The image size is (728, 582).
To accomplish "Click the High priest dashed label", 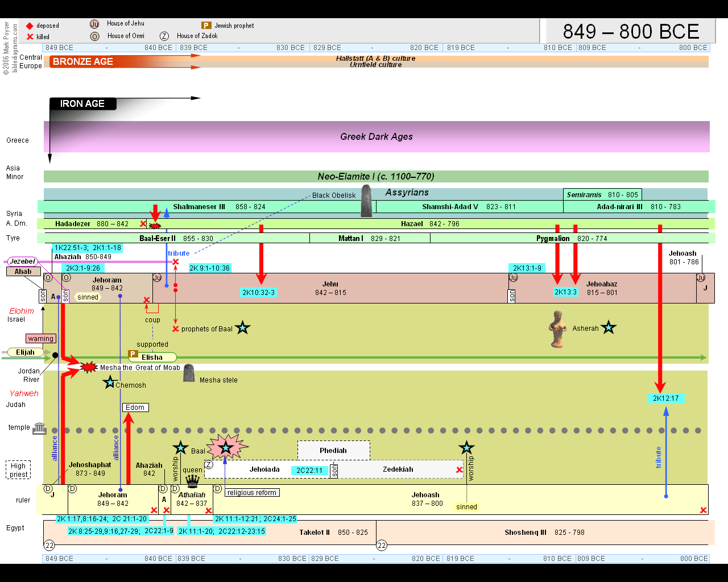I will (18, 470).
